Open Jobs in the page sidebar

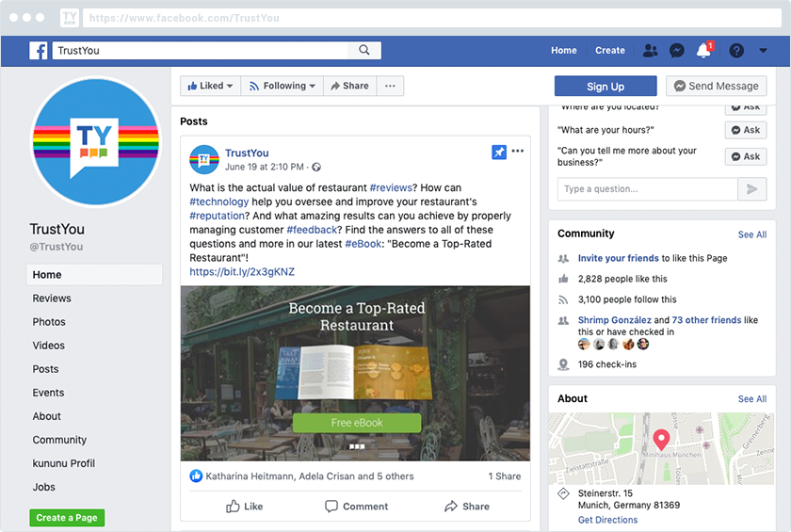tap(44, 487)
